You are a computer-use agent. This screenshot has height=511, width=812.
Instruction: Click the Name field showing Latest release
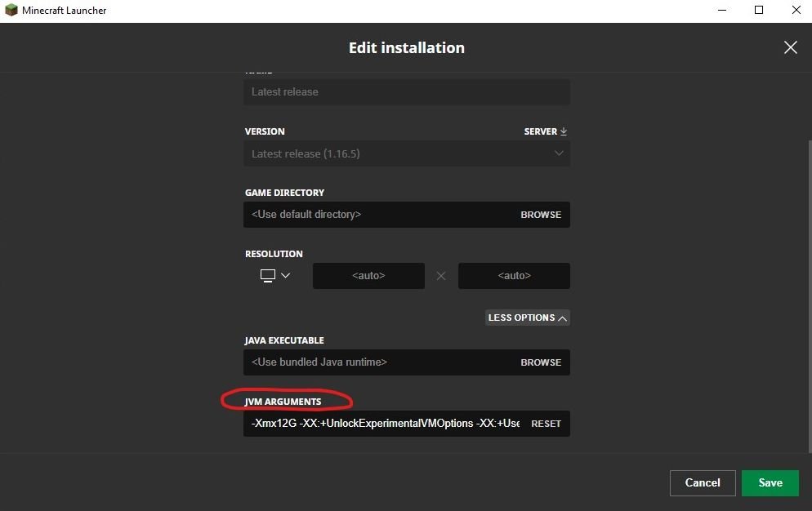[407, 91]
